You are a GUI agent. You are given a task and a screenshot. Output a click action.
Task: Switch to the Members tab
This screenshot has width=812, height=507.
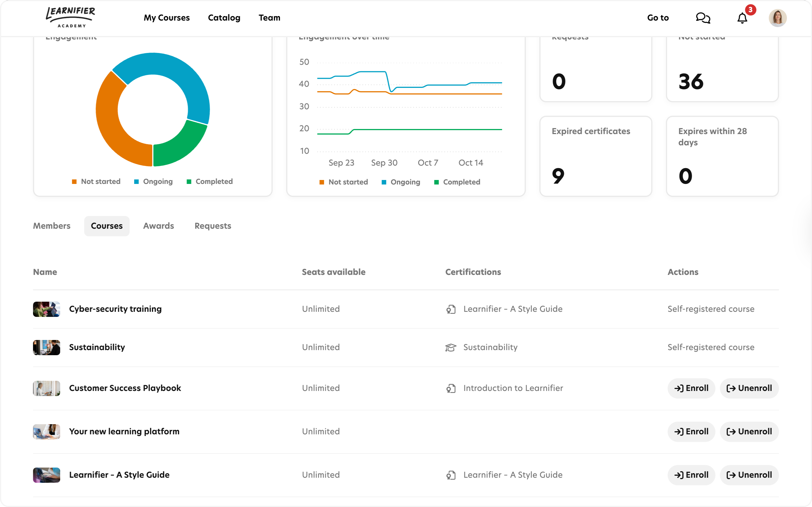(52, 226)
